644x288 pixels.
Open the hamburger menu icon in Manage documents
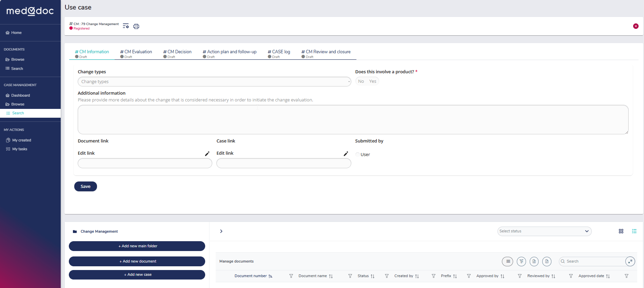[x=508, y=261]
